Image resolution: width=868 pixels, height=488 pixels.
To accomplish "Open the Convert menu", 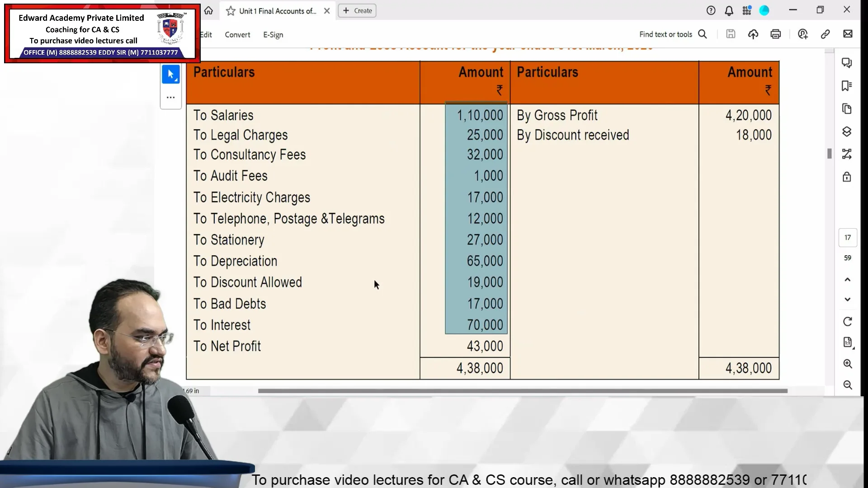I will click(237, 34).
